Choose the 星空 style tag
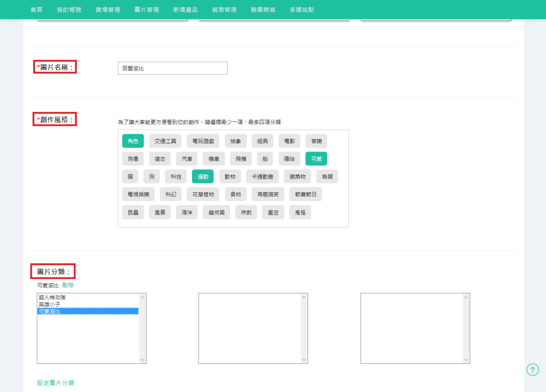 point(273,212)
